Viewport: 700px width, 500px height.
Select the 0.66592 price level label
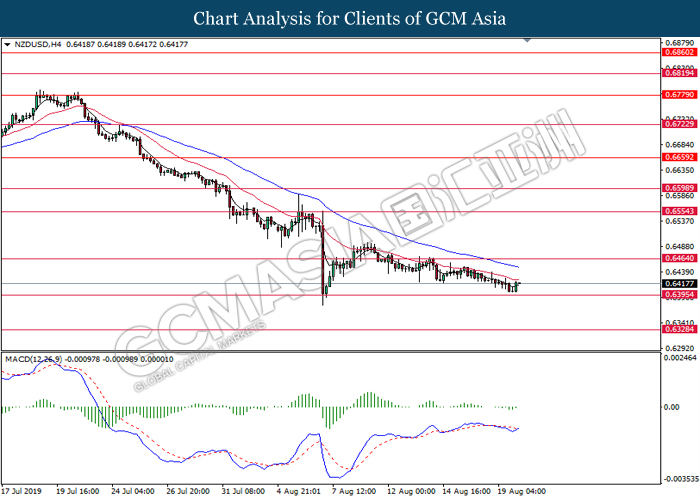click(679, 157)
